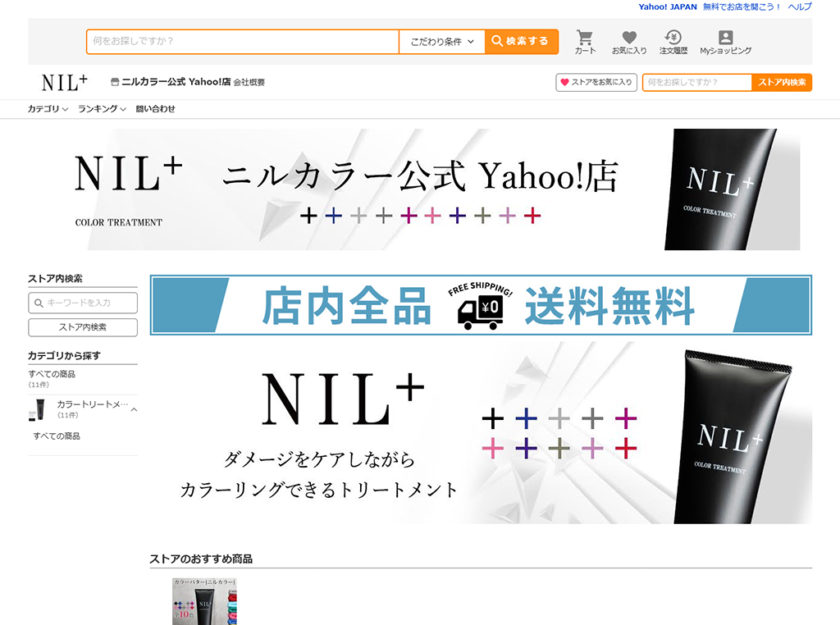Open the shopping cart icon
The height and width of the screenshot is (625, 840).
pos(585,40)
